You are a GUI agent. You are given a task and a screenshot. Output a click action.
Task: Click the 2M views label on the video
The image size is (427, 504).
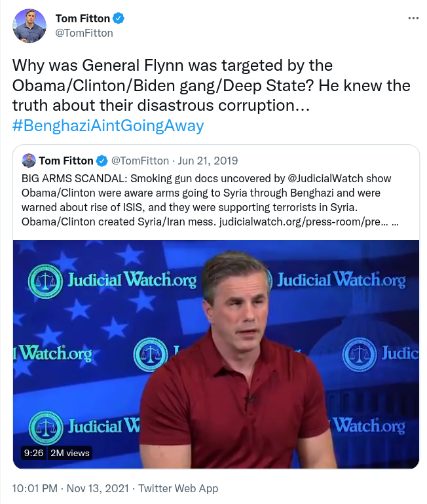[70, 453]
